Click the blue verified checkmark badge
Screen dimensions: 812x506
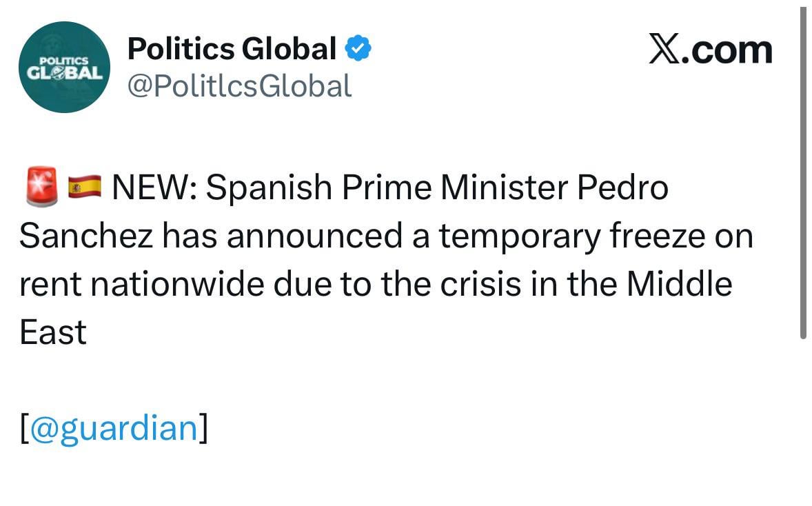pyautogui.click(x=358, y=49)
